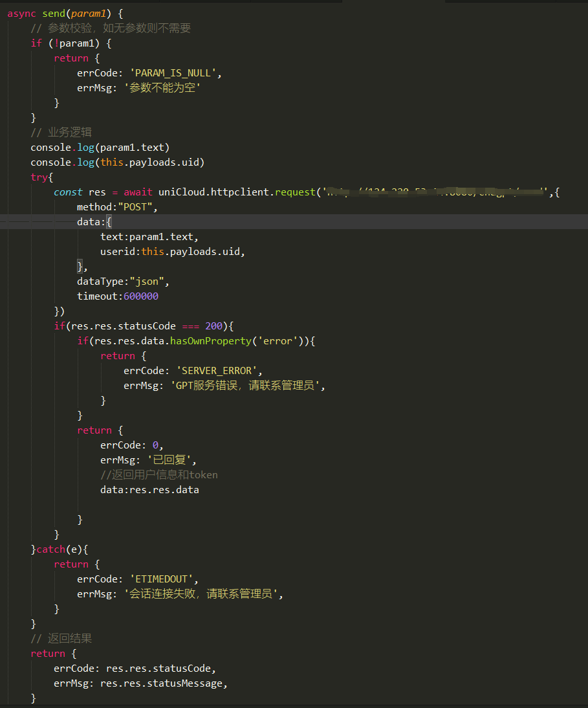Click the console.log(param1.text) statement

click(x=100, y=147)
